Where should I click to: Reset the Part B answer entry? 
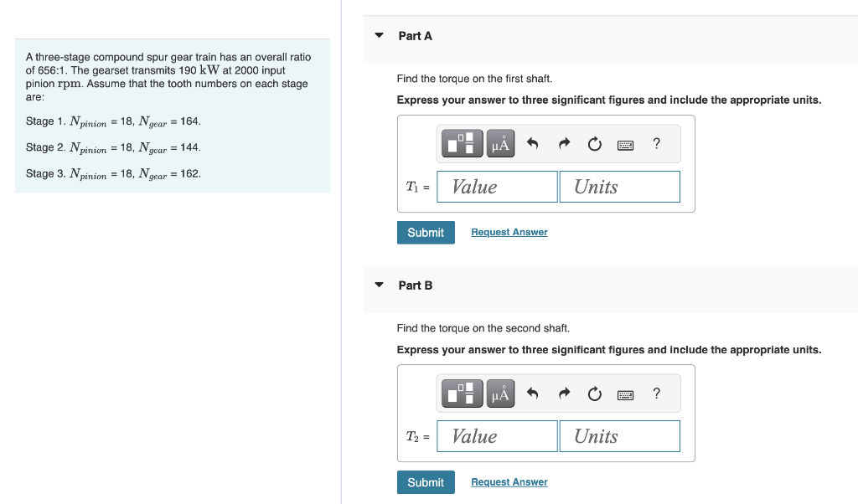point(594,393)
